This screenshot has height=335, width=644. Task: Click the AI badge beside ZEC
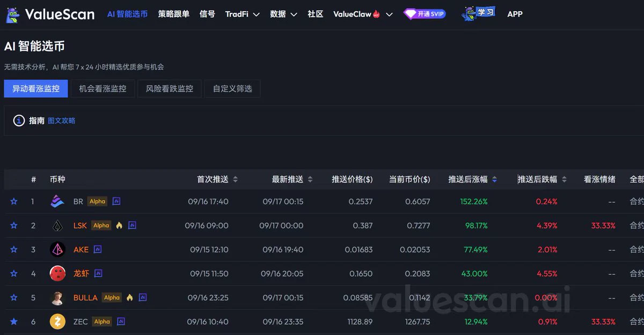coord(121,322)
